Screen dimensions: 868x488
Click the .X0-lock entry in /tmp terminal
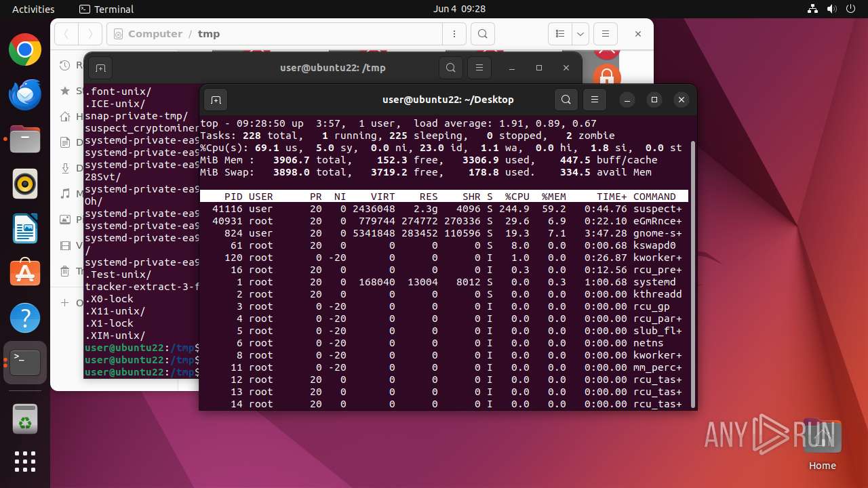click(109, 299)
